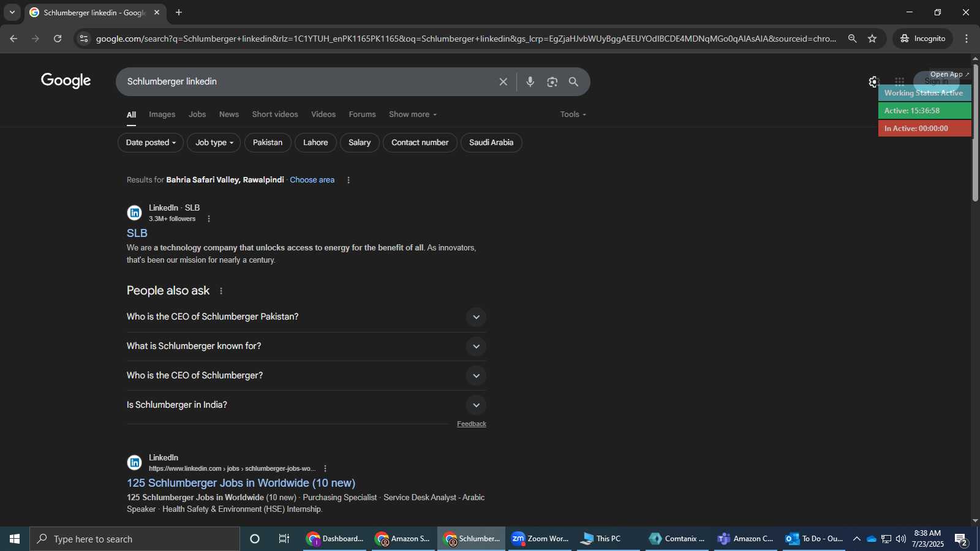Click the page vertical scrollbar thumb
Screen dimensions: 980x551
(975, 132)
